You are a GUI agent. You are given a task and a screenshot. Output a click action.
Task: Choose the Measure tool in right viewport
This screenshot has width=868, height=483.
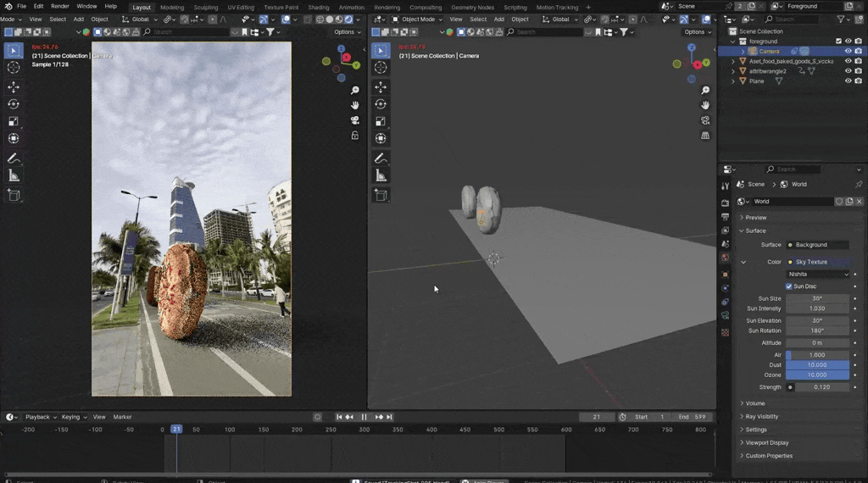(381, 175)
